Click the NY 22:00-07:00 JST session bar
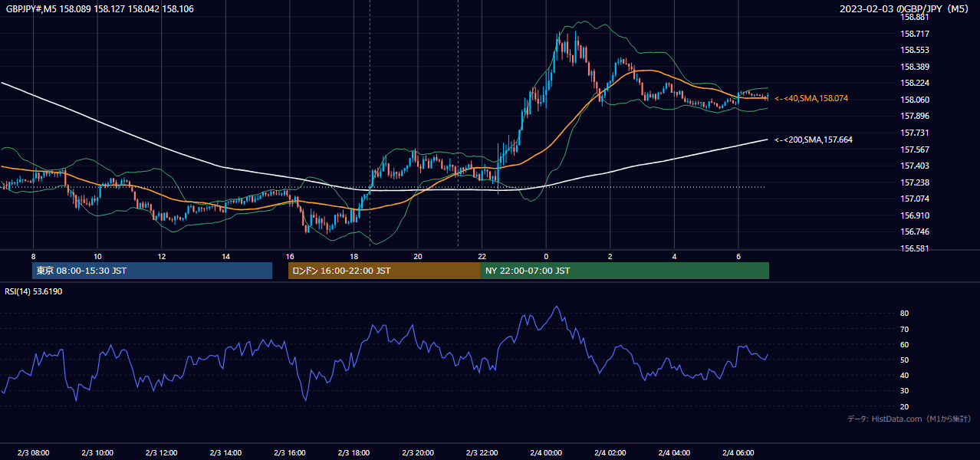Screen dimensions: 980x460 point(625,271)
